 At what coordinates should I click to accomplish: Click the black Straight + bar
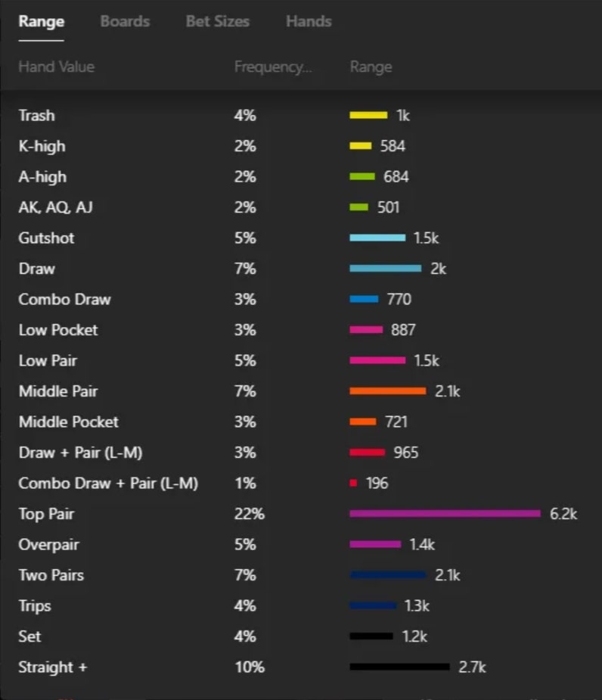399,667
